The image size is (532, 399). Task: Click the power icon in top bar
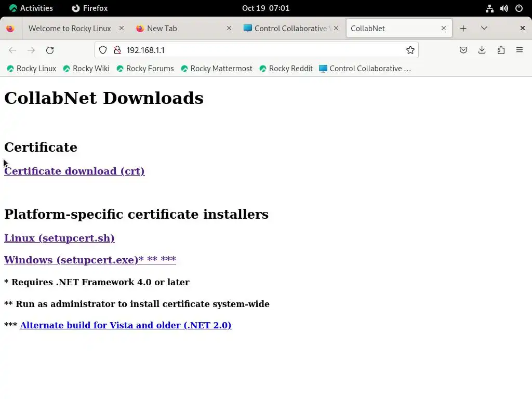(x=519, y=8)
